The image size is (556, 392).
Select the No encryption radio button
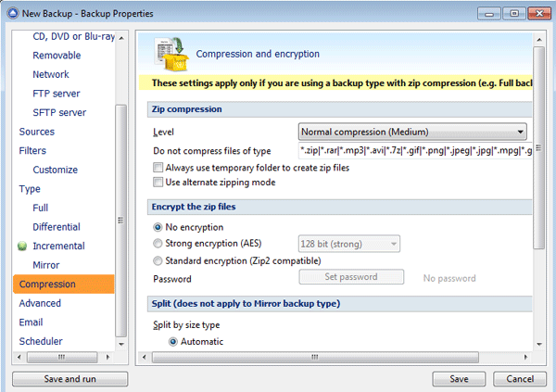(158, 227)
